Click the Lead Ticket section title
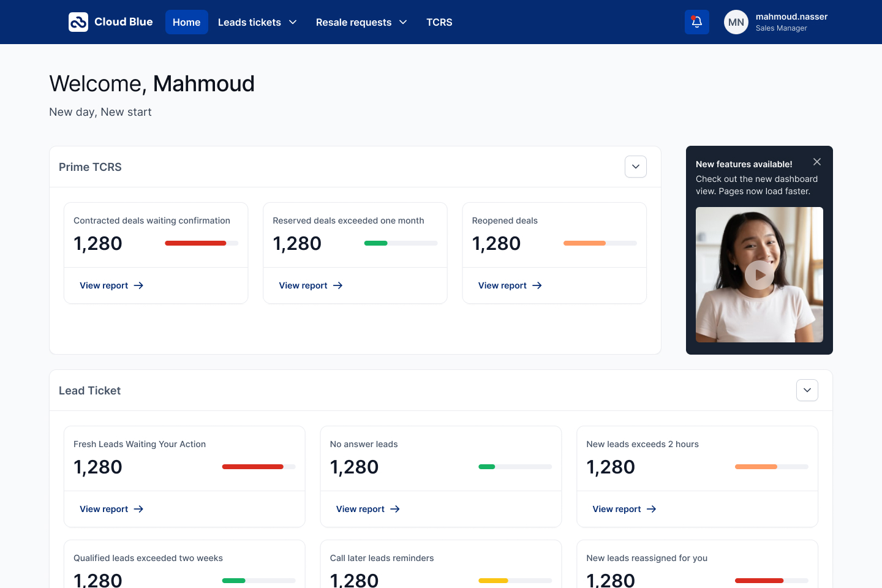Screen dimensions: 882x588 tap(89, 391)
